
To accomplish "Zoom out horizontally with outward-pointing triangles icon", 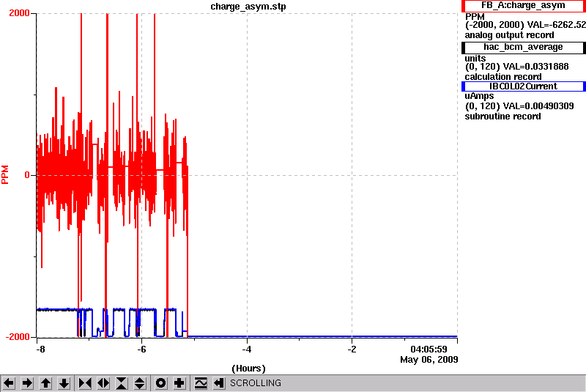I will [x=103, y=383].
